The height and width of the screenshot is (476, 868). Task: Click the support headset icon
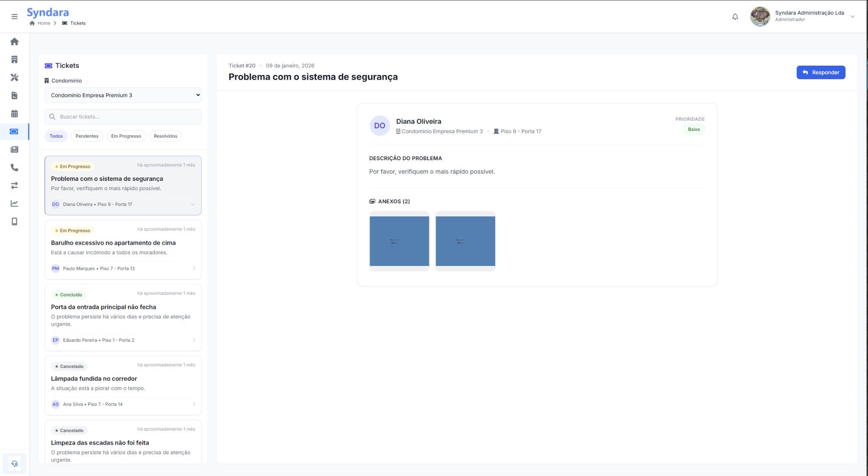[14, 464]
